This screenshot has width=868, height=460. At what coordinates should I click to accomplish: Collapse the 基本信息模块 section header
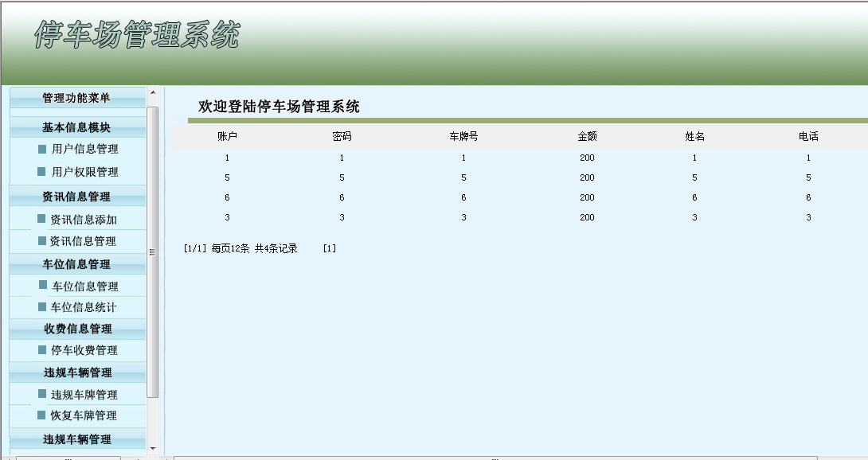(77, 127)
